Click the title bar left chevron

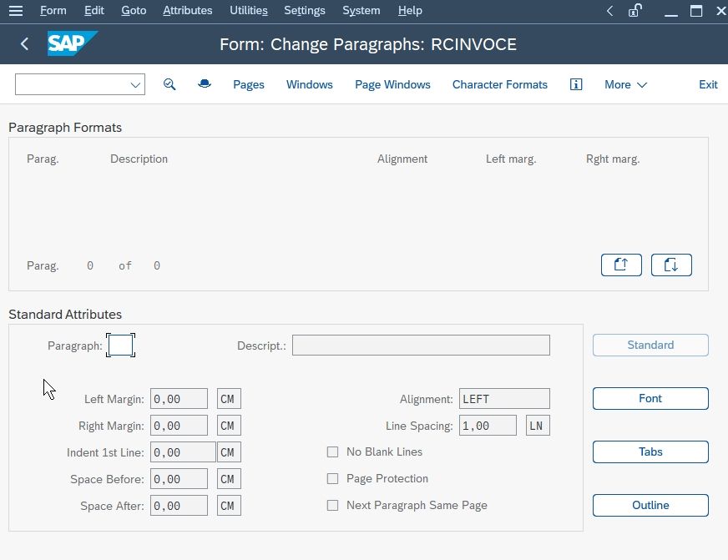tap(610, 11)
